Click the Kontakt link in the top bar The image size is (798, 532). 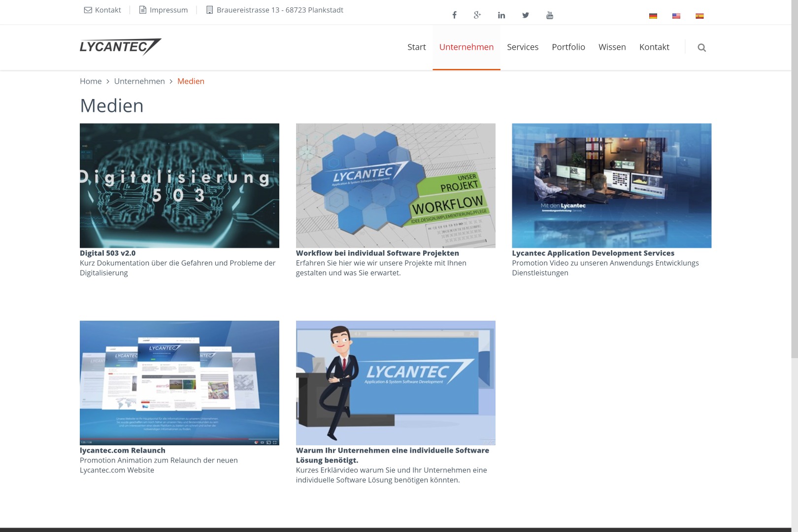[x=108, y=10]
